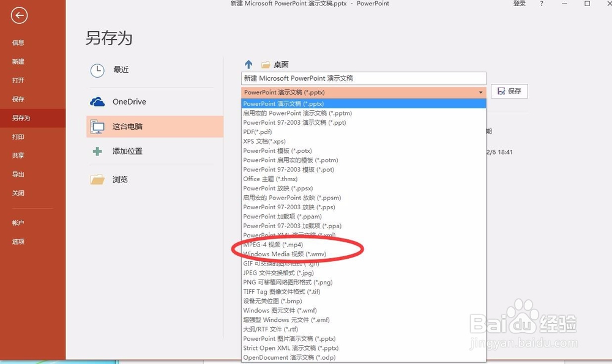612x364 pixels.
Task: Click the back arrow circle icon
Action: point(19,16)
